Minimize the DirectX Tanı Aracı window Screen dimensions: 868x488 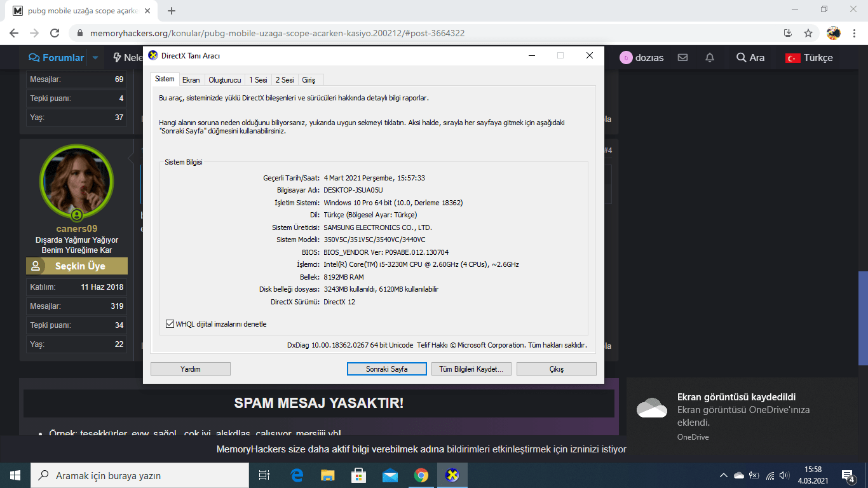pyautogui.click(x=531, y=55)
